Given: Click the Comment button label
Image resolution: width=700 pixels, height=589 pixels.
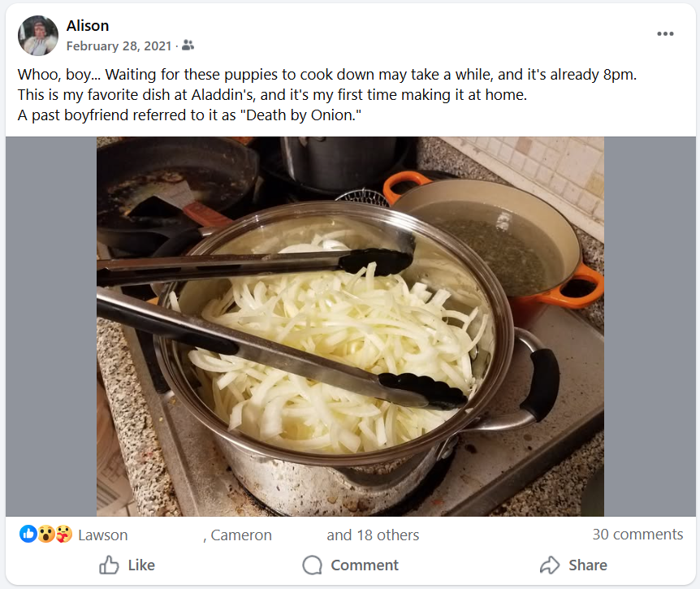Looking at the screenshot, I should coord(365,565).
